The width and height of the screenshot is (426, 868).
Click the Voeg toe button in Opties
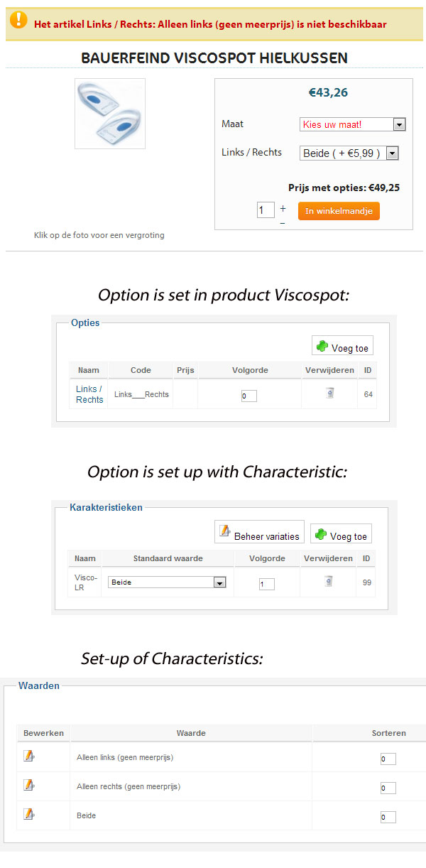(343, 347)
